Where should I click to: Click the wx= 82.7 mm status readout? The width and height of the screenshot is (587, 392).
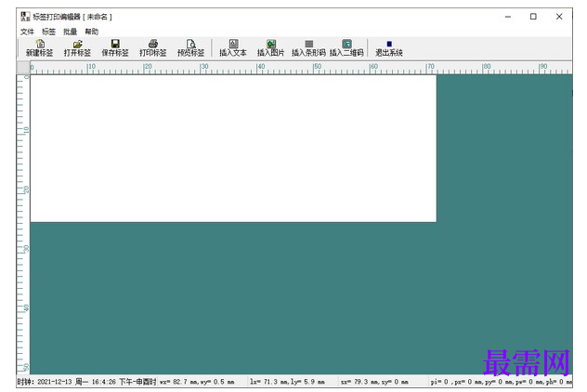(197, 382)
